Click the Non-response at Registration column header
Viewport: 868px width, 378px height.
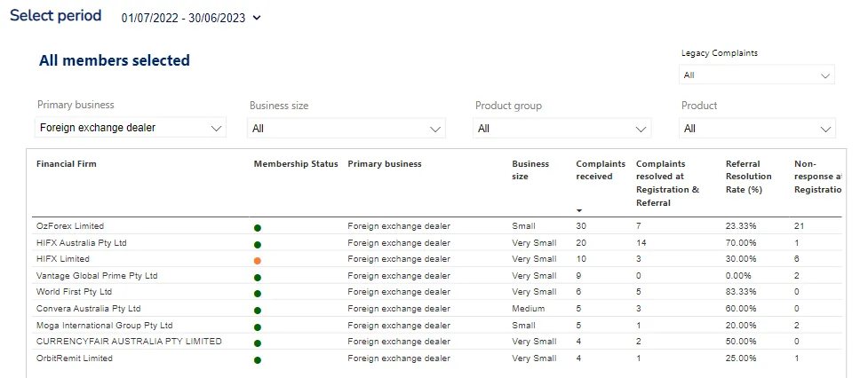coord(818,177)
